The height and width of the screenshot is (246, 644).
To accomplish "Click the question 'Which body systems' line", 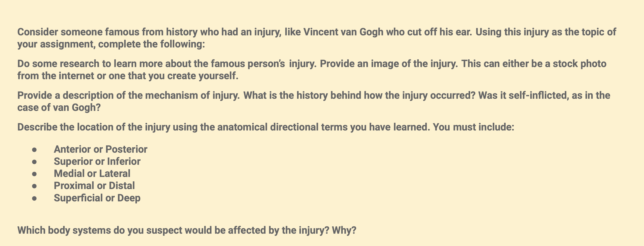I will [x=187, y=230].
